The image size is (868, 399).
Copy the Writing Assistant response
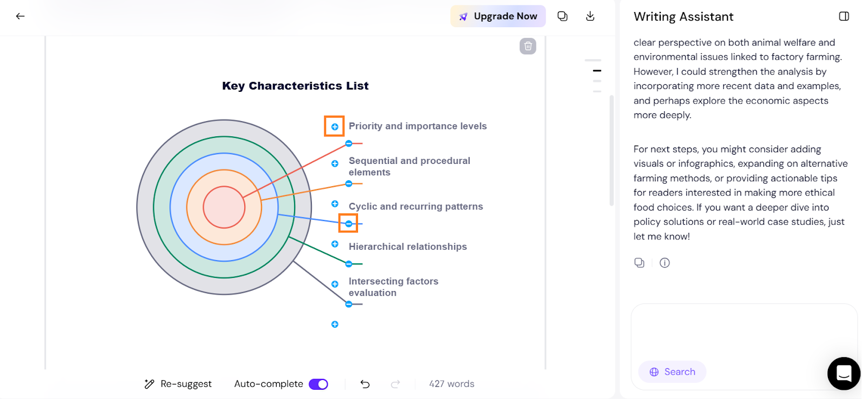coord(640,263)
